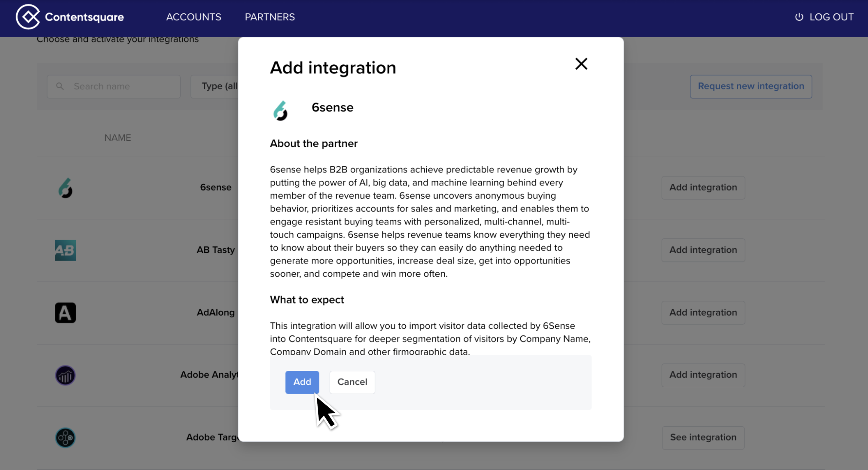Click Add integration for Adobe Analytics row
The height and width of the screenshot is (470, 868).
coord(703,375)
